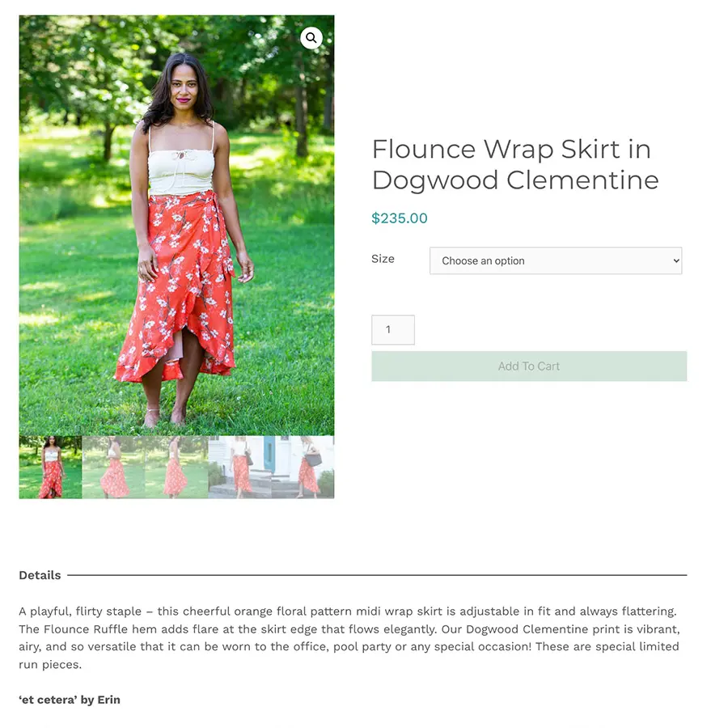
Task: Click the description sentence starting 'A playful, flirty'
Action: [x=348, y=611]
